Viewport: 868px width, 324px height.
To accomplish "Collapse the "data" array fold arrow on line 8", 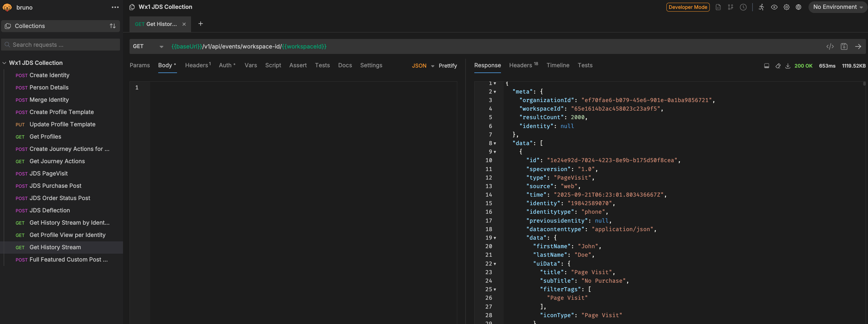I will pyautogui.click(x=495, y=143).
